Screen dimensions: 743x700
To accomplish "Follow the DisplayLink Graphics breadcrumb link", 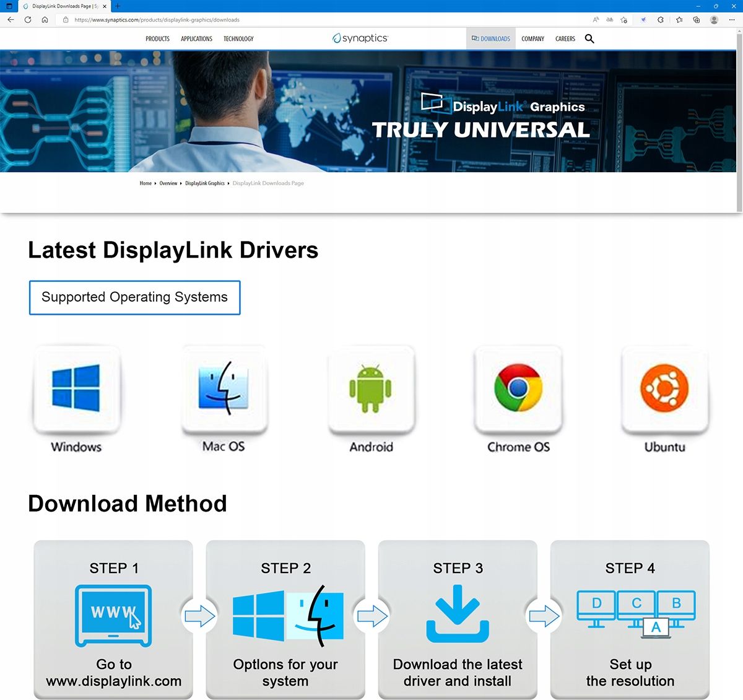I will [x=205, y=183].
